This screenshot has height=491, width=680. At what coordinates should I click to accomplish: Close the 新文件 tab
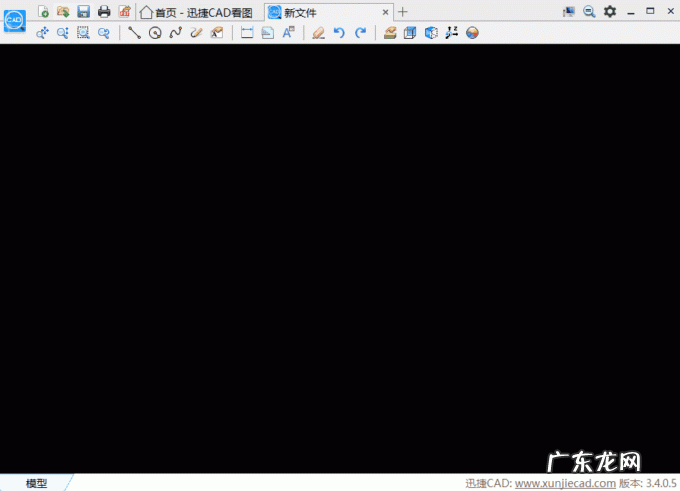pyautogui.click(x=386, y=12)
